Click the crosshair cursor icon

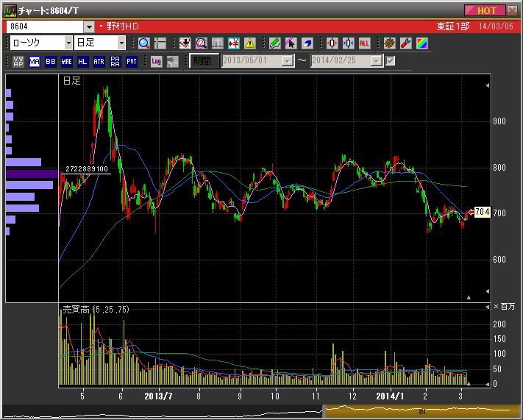click(x=160, y=43)
